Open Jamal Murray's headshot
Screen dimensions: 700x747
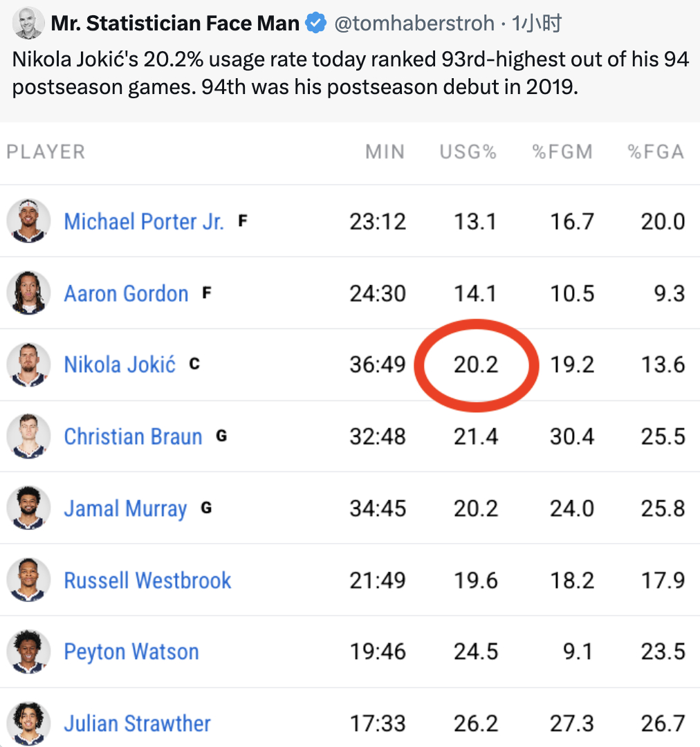[28, 508]
